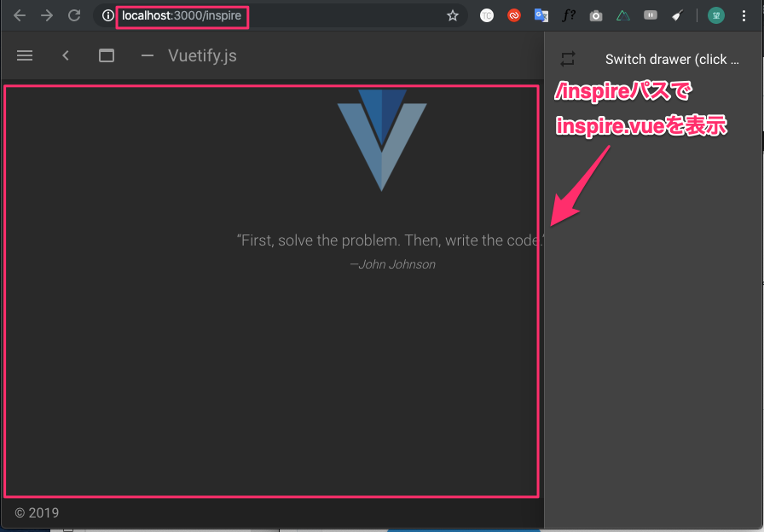This screenshot has height=532, width=764.
Task: Open the f? font extension icon
Action: (x=569, y=15)
